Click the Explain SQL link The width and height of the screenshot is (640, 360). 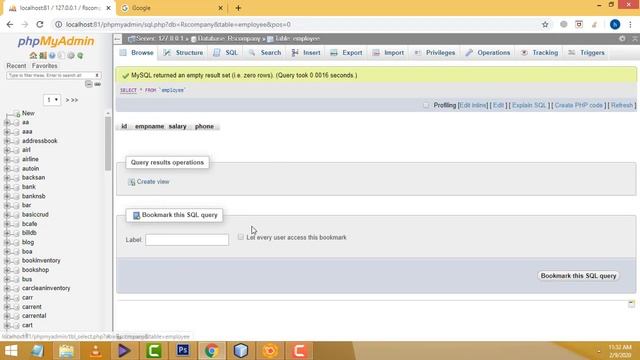[529, 105]
